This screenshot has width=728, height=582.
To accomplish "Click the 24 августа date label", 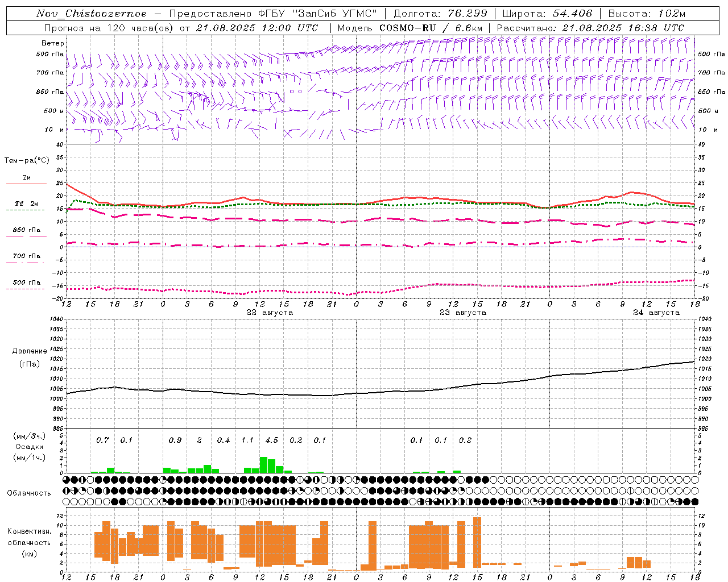I will [x=656, y=313].
